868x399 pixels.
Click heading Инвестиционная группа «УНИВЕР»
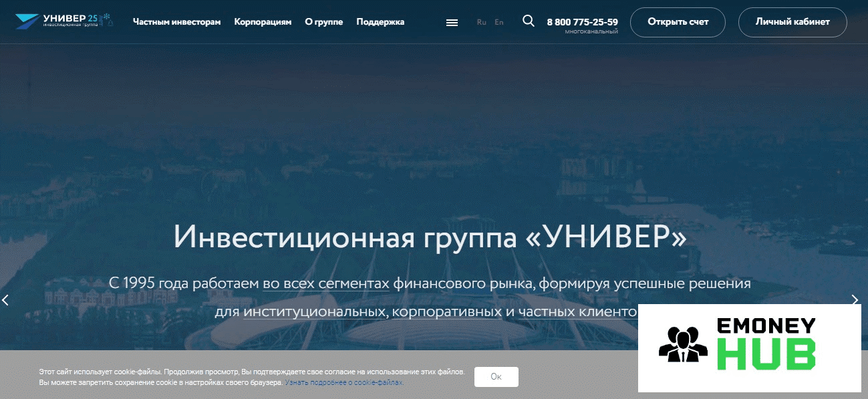[x=430, y=237]
